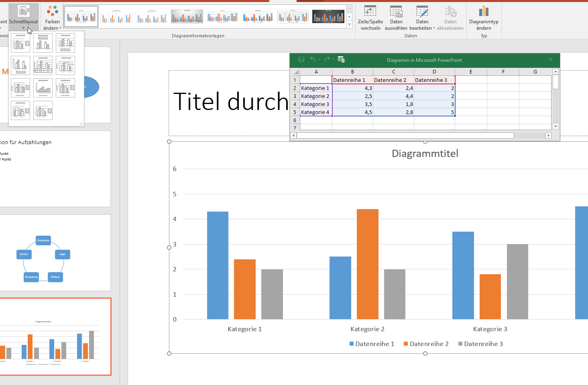Open the Farben ändern color menu
Viewport: 588px width, 385px height.
(x=52, y=17)
